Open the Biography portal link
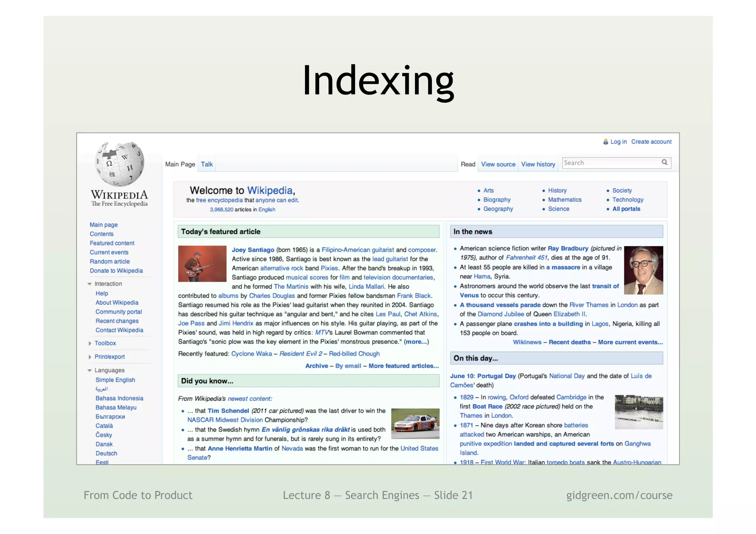Screen dimensions: 756x534 [x=497, y=200]
